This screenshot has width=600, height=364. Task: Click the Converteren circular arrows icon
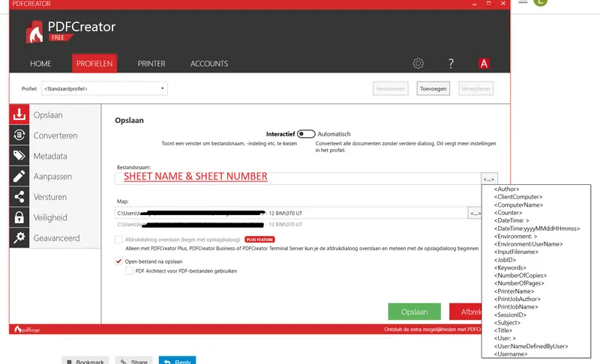coord(19,135)
